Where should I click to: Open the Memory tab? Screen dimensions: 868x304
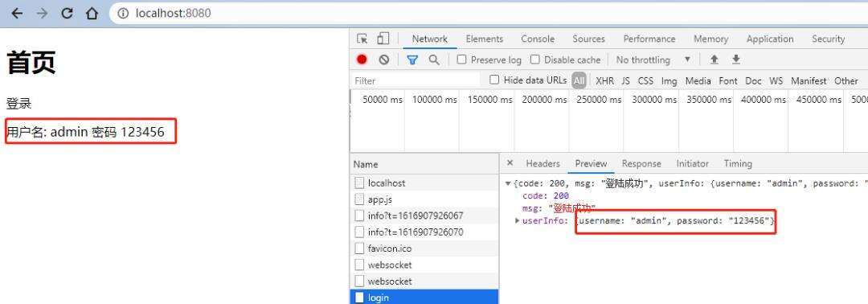click(x=710, y=39)
